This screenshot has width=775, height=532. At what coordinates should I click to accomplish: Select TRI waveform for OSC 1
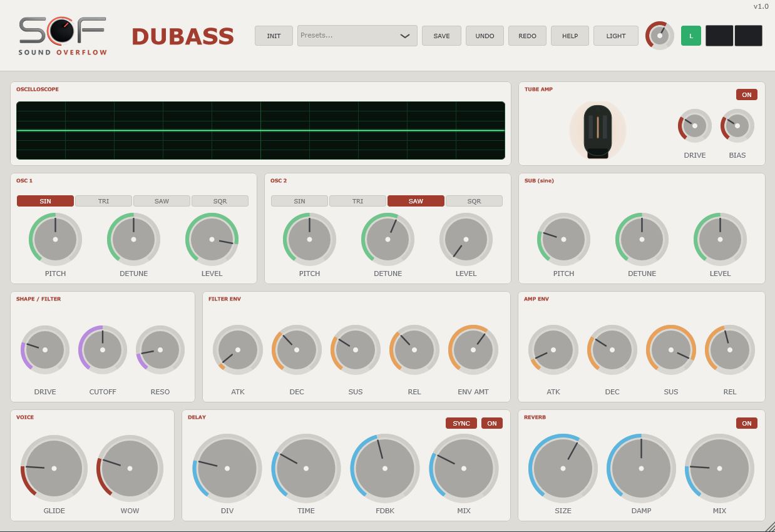[103, 201]
